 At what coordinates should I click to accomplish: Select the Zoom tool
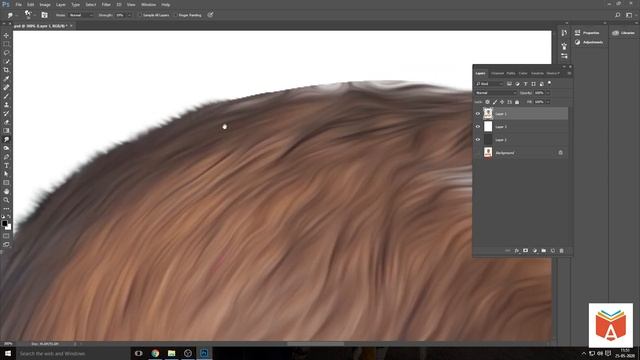pyautogui.click(x=6, y=200)
